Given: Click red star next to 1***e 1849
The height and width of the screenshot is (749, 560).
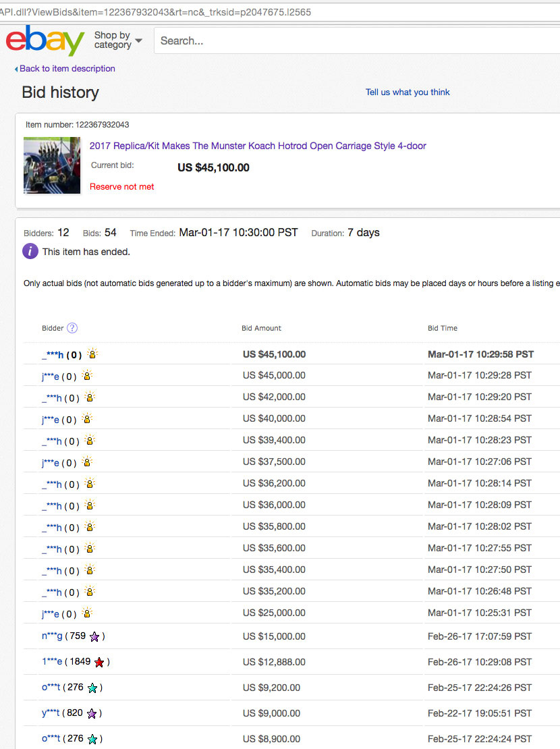Looking at the screenshot, I should tap(99, 662).
